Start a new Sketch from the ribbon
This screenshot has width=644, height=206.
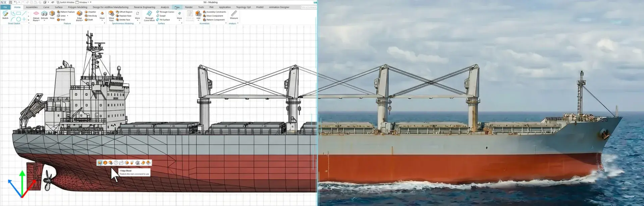point(5,15)
